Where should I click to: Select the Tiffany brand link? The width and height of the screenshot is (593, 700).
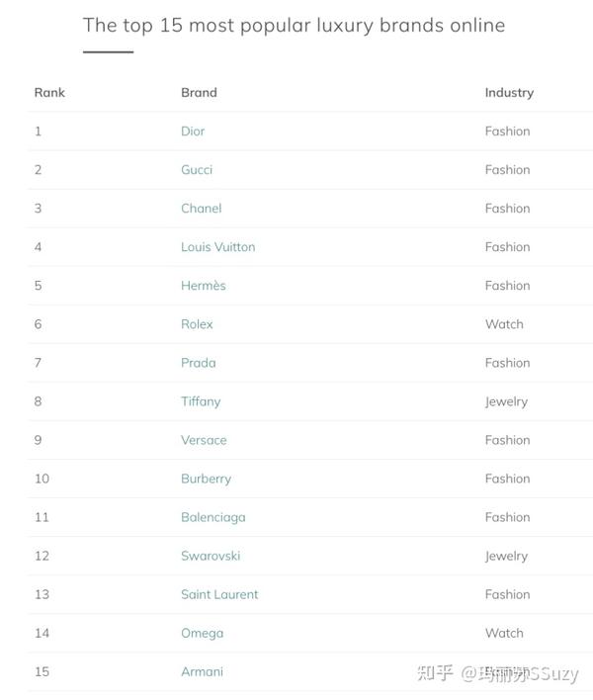[x=201, y=401]
